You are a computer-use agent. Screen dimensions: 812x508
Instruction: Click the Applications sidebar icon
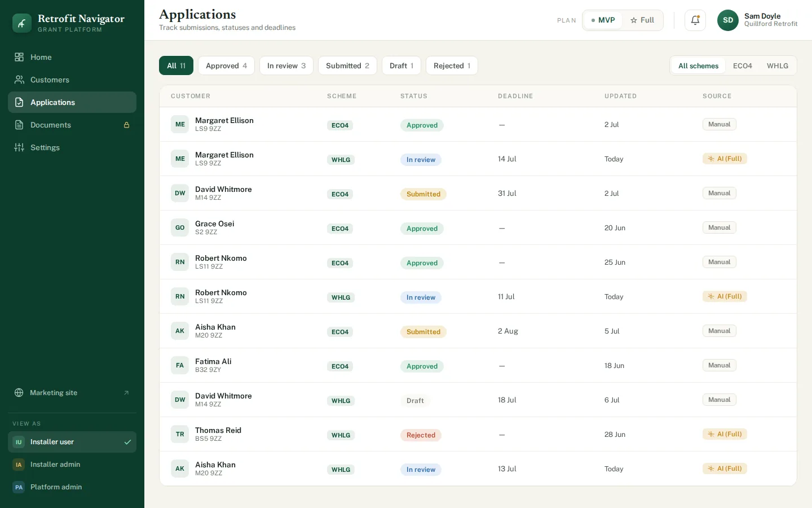click(x=19, y=102)
